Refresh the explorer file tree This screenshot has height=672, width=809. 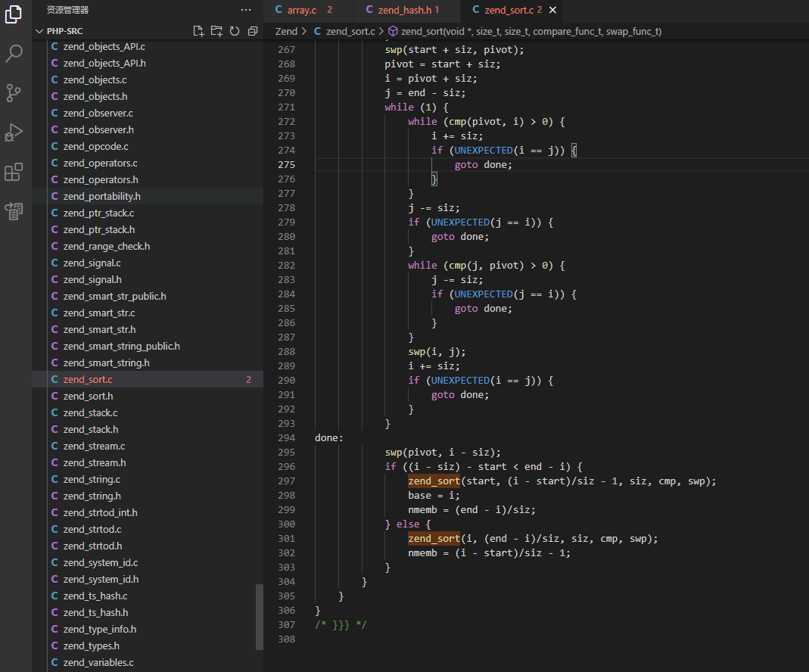tap(235, 31)
